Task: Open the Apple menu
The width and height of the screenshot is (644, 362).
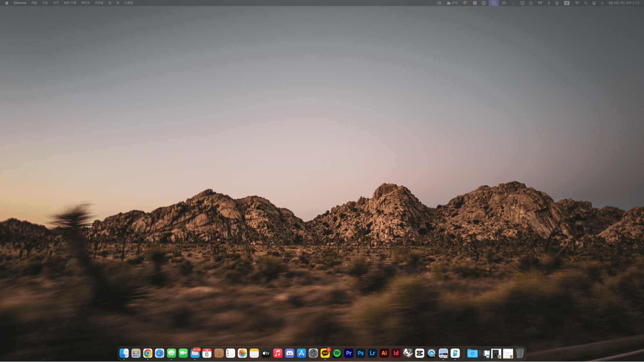Action: (x=6, y=3)
